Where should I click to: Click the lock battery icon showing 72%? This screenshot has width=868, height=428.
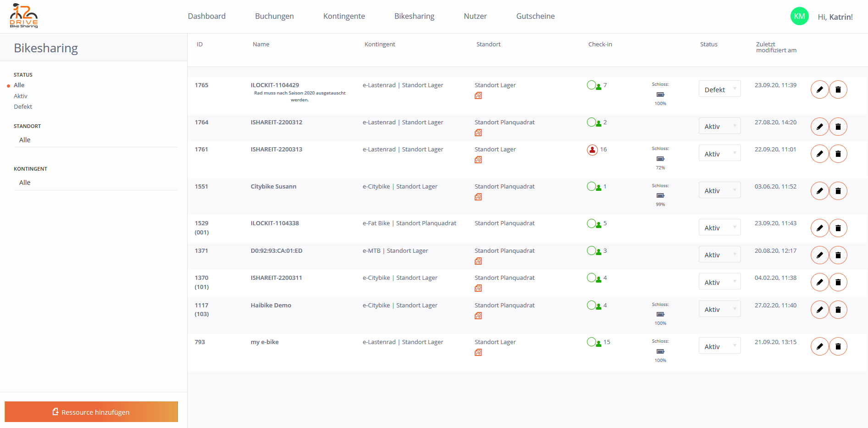point(660,159)
